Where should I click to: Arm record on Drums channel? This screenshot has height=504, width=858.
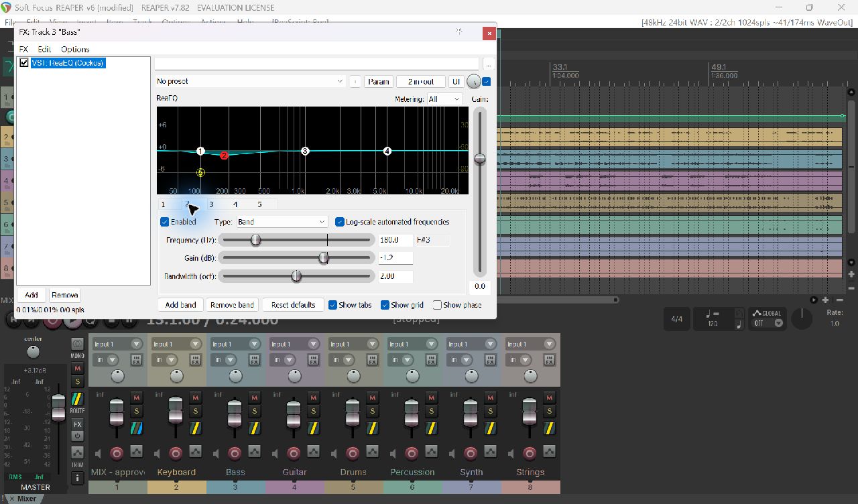coord(353,453)
